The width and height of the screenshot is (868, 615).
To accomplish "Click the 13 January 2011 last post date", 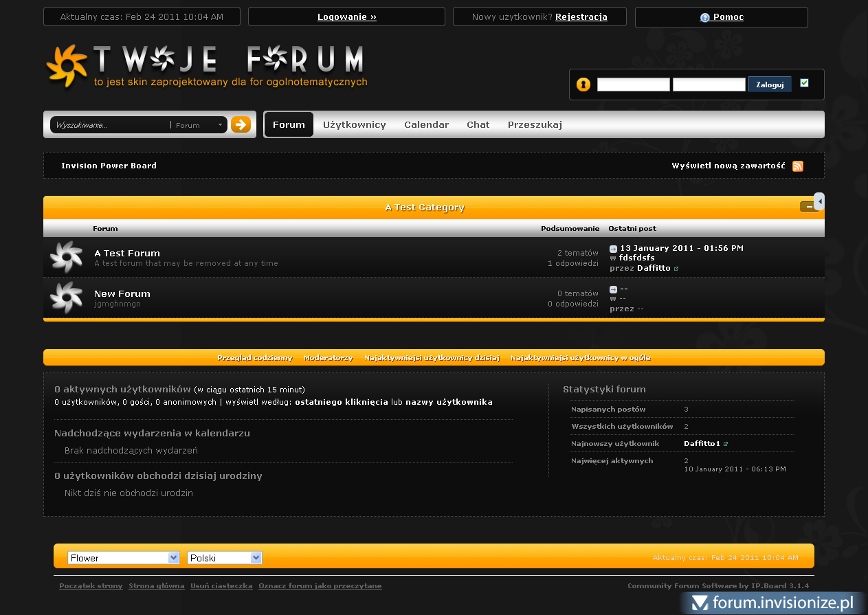I will coord(682,248).
